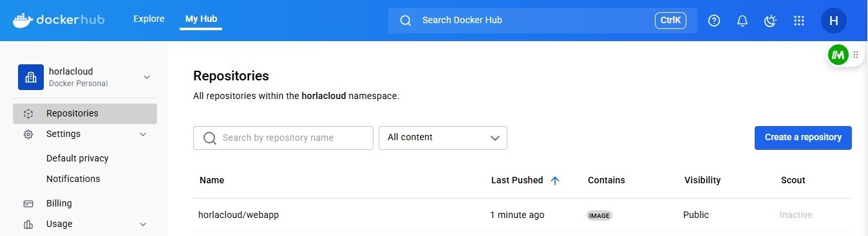
Task: Open the Default privacy settings item
Action: pos(77,158)
